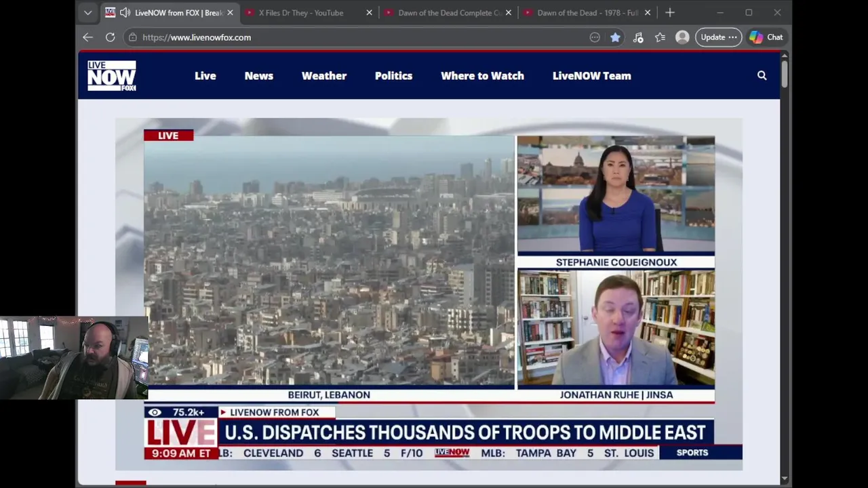Click the Stephanie Coueignoux anchor video
The height and width of the screenshot is (488, 868).
click(616, 195)
